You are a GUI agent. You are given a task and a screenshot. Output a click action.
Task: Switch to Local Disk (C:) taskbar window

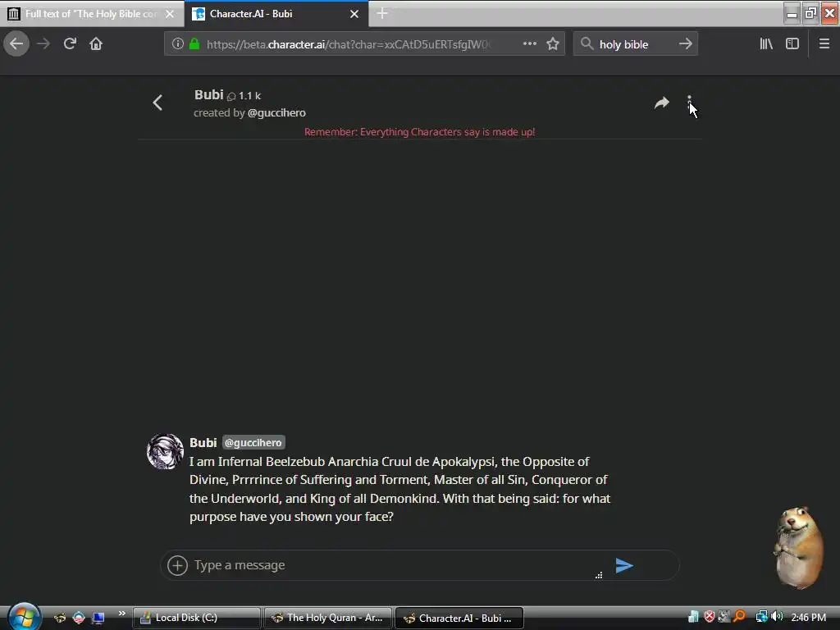pos(197,618)
